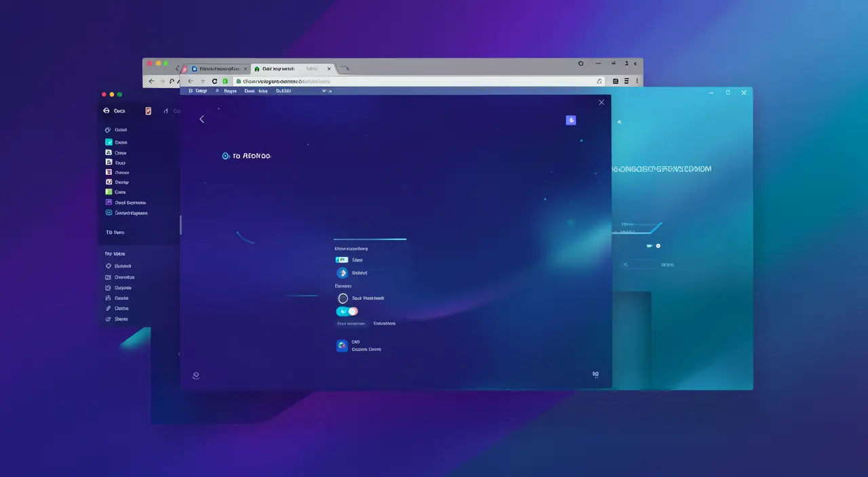This screenshot has height=477, width=868.
Task: Open the browser's three-dot kebab menu
Action: click(636, 81)
